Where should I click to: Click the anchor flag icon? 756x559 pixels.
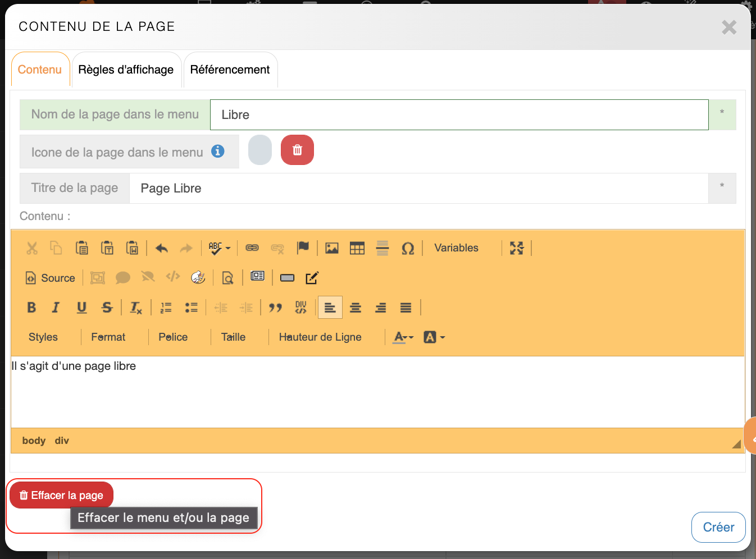coord(303,248)
